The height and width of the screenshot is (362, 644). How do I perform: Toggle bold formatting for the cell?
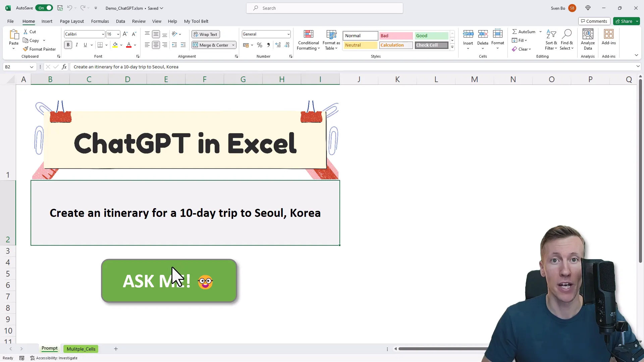pyautogui.click(x=68, y=45)
